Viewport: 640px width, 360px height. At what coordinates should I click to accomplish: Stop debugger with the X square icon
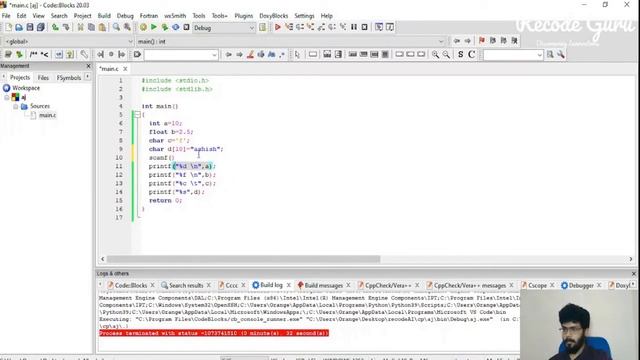coord(364,27)
